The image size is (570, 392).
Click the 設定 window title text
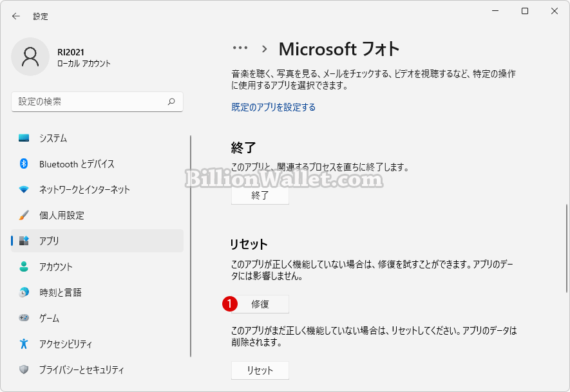(41, 16)
